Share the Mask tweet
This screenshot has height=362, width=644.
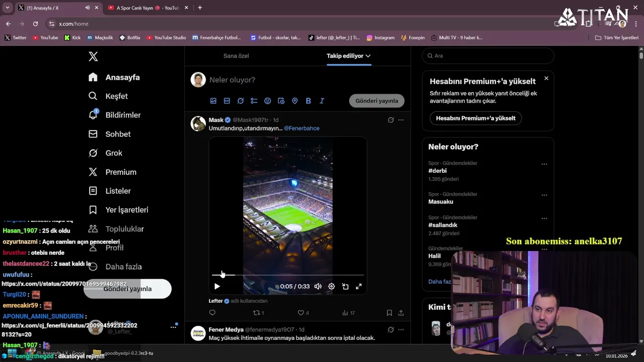click(x=401, y=313)
